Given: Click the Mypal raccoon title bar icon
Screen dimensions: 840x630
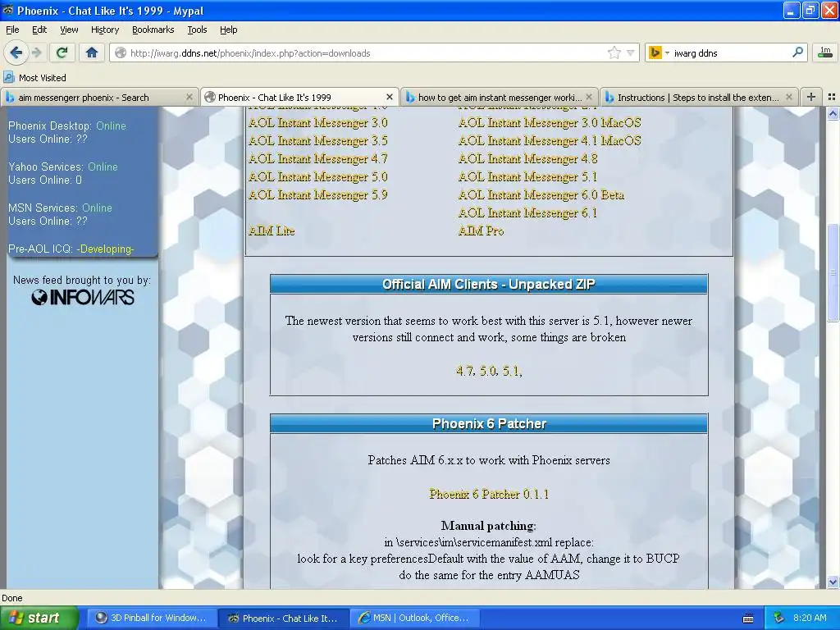Looking at the screenshot, I should 7,10.
